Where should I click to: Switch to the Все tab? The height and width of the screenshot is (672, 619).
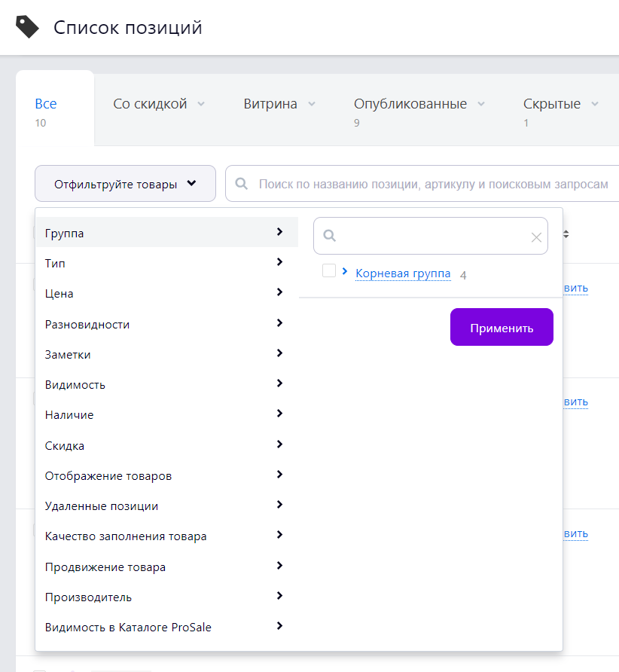coord(46,104)
